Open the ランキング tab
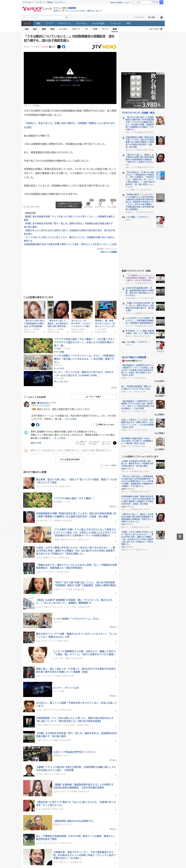Image resolution: width=186 pixels, height=868 pixels. [115, 24]
